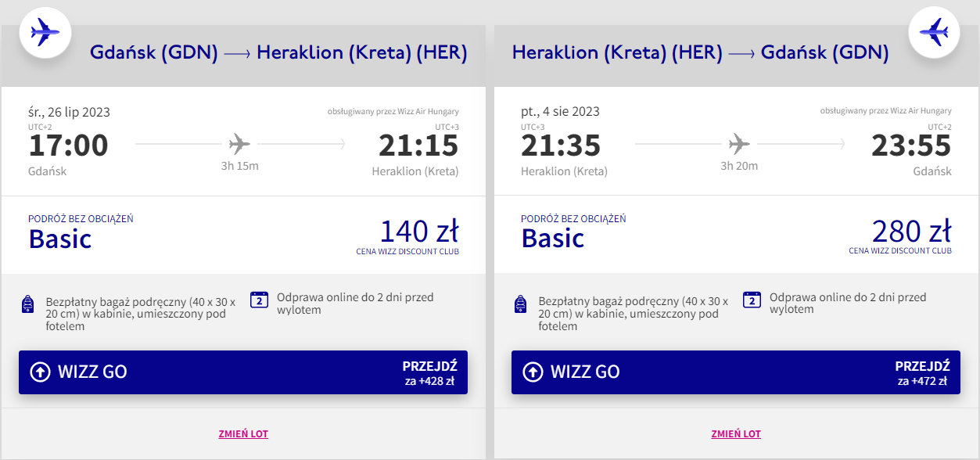Click the calendar check-in icon for return flight
The image size is (980, 460).
pyautogui.click(x=752, y=300)
